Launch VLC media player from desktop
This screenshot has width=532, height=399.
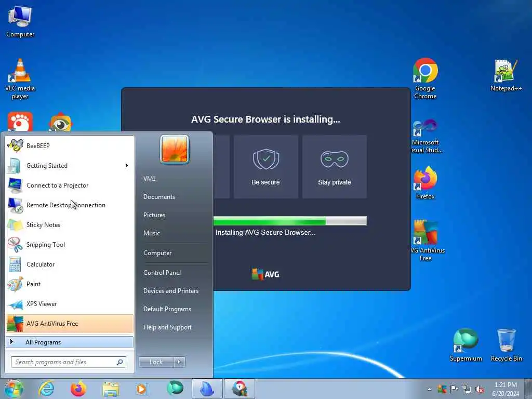point(20,79)
